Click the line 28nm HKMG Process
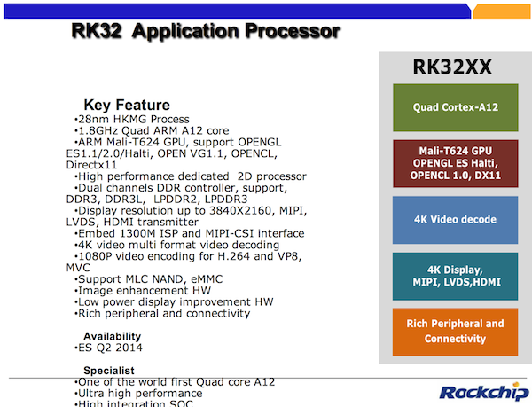This screenshot has height=407, width=532. tap(131, 120)
